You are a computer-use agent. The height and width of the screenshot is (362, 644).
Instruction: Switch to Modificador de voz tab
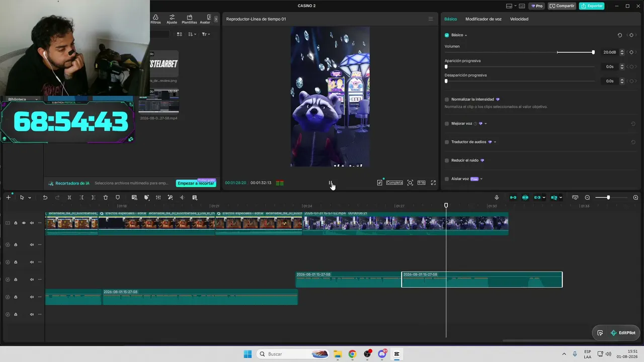(x=484, y=19)
